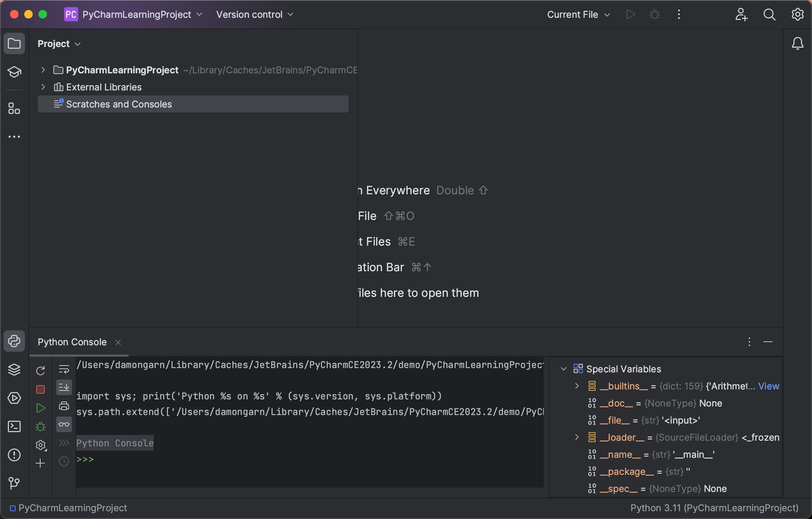Click the stop (red square) button
The image size is (812, 519).
click(x=40, y=389)
